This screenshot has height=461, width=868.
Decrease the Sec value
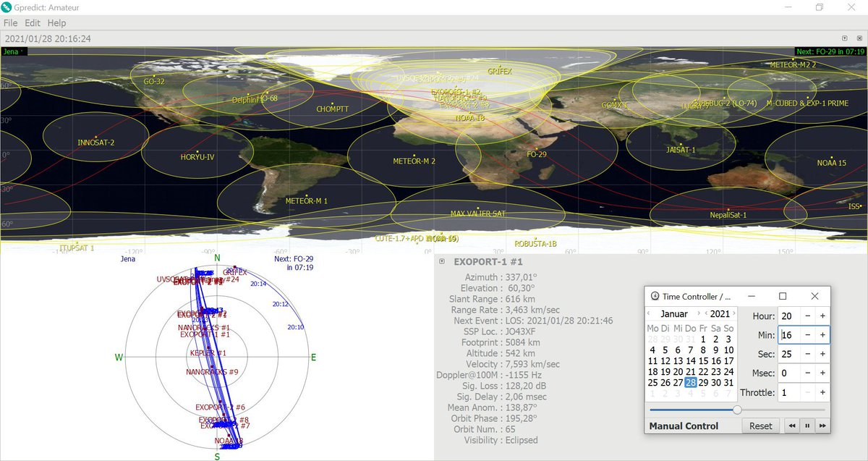(x=807, y=354)
